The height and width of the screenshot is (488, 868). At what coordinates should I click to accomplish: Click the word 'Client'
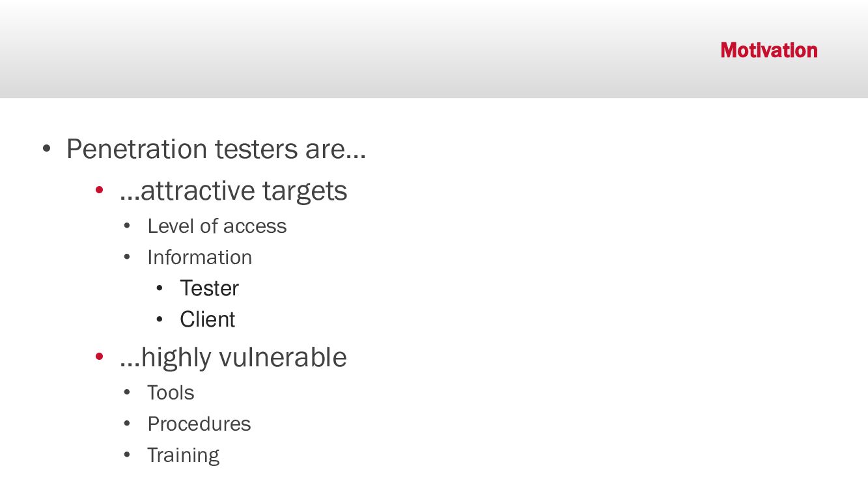coord(207,319)
